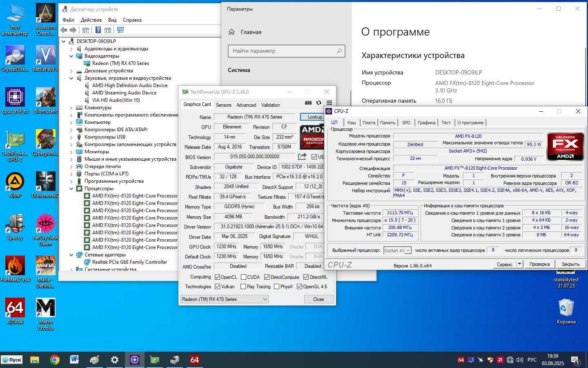Click the BIOS export share icon in GPU-Z

click(x=302, y=157)
